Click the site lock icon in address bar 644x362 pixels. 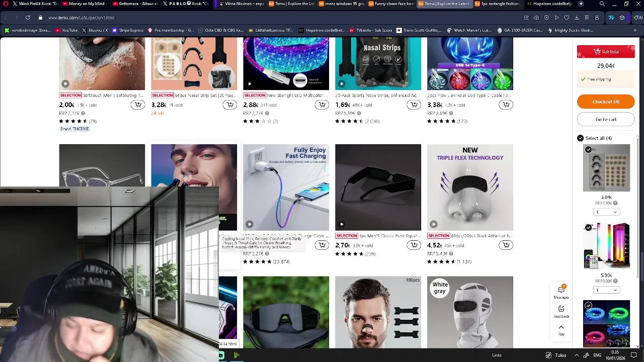coord(41,18)
